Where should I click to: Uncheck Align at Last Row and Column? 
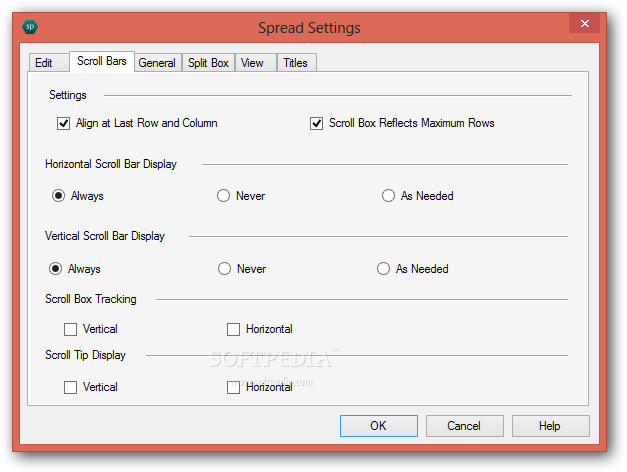[65, 124]
